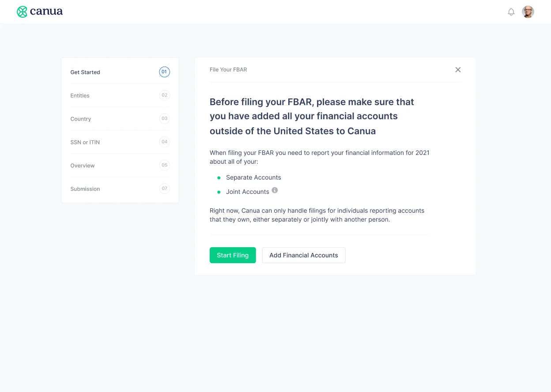Select the SSN or ITIN step

pyautogui.click(x=120, y=142)
